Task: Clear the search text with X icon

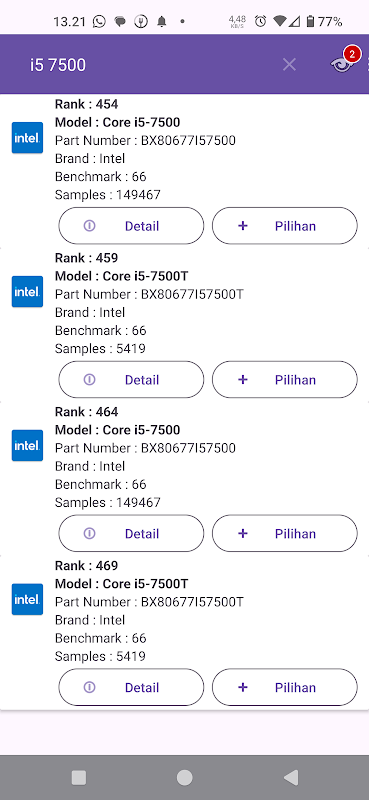Action: coord(289,64)
